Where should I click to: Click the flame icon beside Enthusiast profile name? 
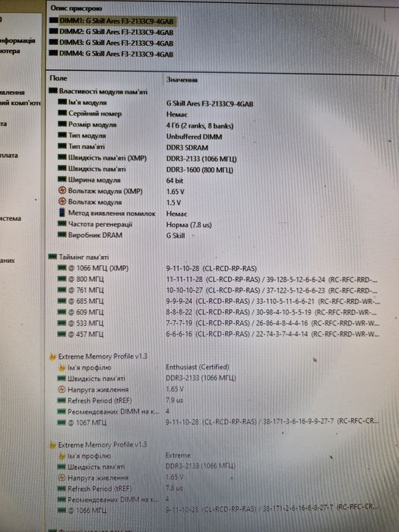click(x=62, y=367)
